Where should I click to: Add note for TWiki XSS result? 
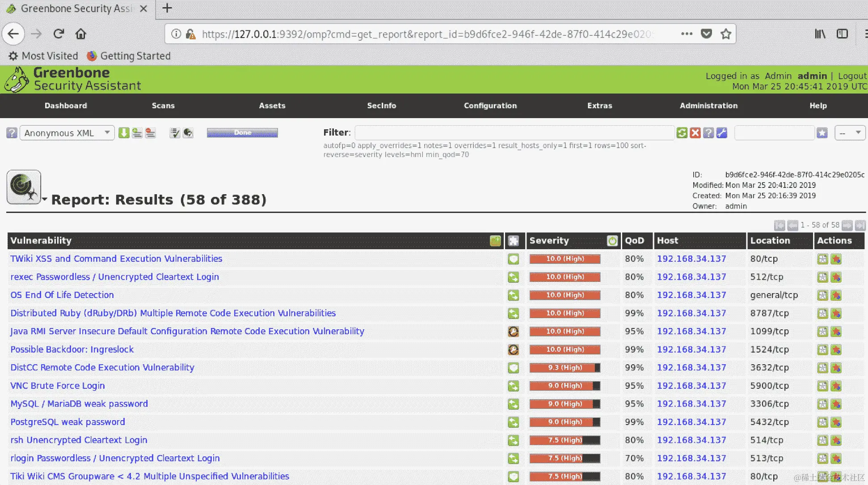(822, 259)
